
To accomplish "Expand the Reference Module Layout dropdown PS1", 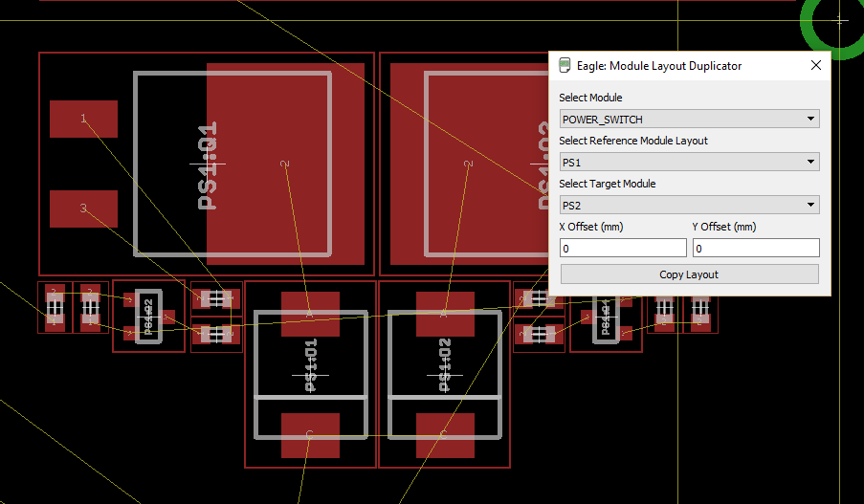I will (689, 162).
